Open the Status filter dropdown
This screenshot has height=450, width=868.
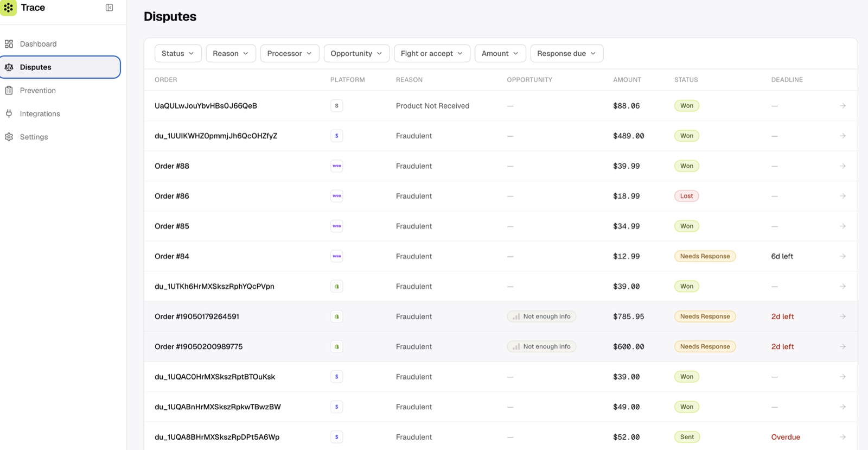point(178,53)
